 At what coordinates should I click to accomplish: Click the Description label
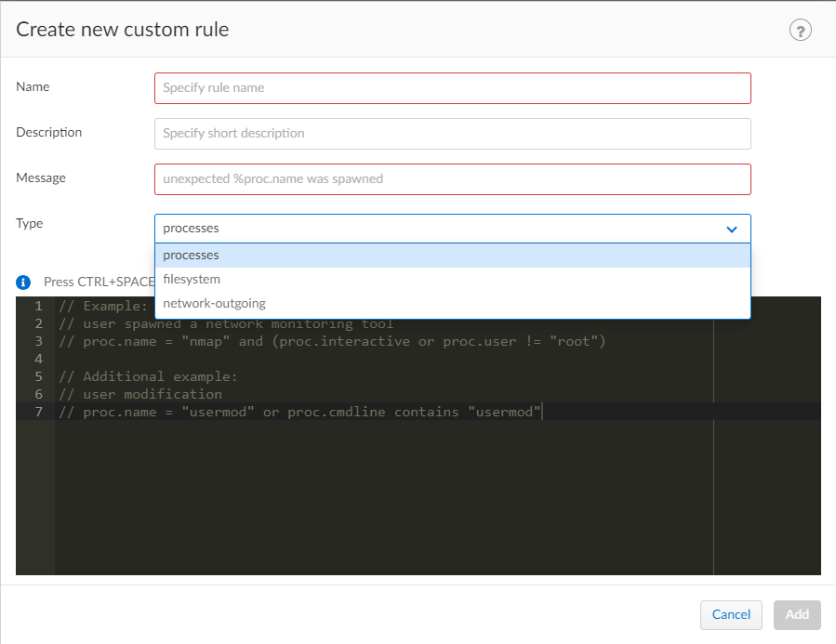(49, 132)
